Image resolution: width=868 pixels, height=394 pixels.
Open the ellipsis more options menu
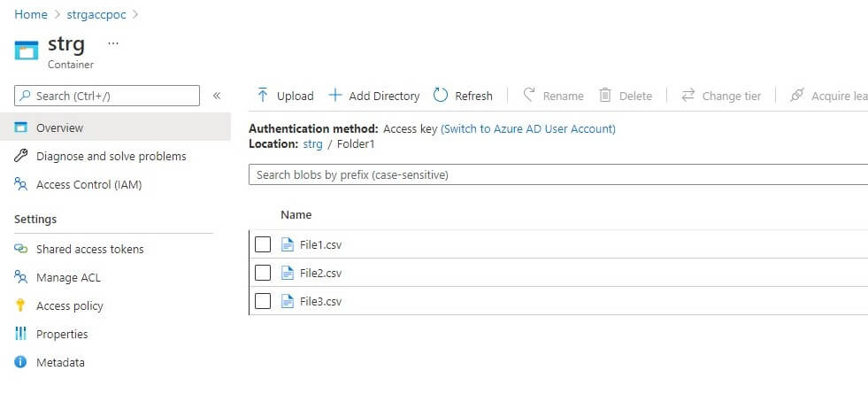point(112,42)
